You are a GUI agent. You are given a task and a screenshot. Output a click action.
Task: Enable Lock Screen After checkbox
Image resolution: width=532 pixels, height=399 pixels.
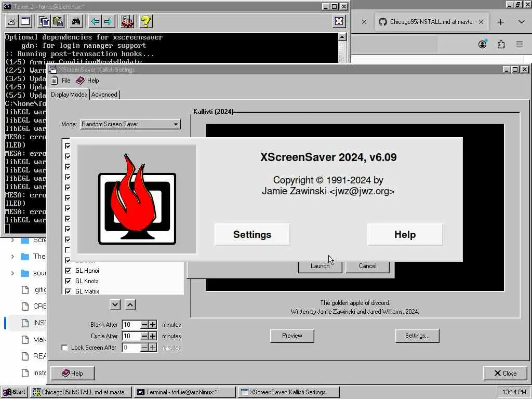point(64,348)
